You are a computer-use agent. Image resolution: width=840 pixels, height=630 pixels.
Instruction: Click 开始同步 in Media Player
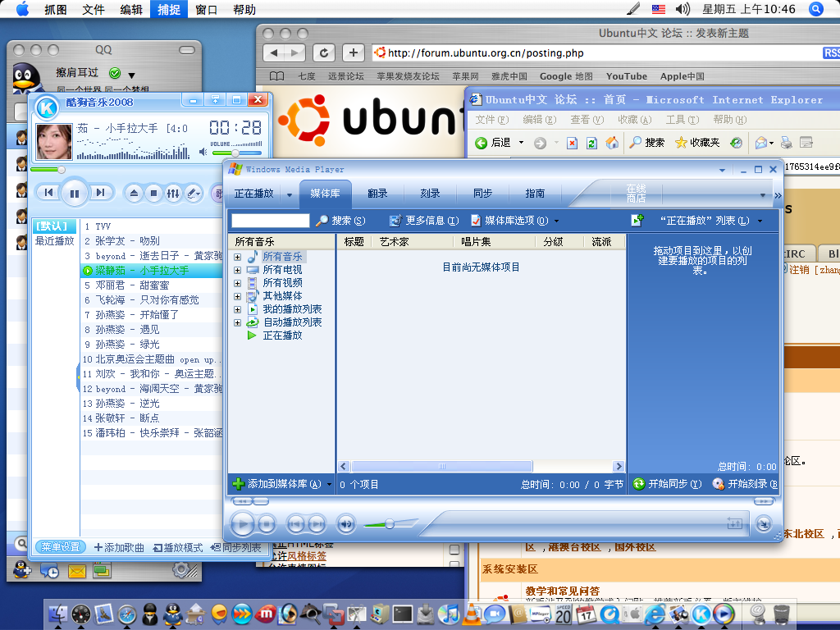click(x=668, y=484)
